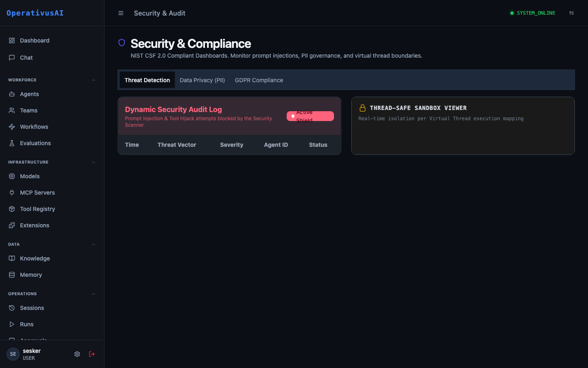
Task: Open the Chat bubble icon
Action: (12, 58)
